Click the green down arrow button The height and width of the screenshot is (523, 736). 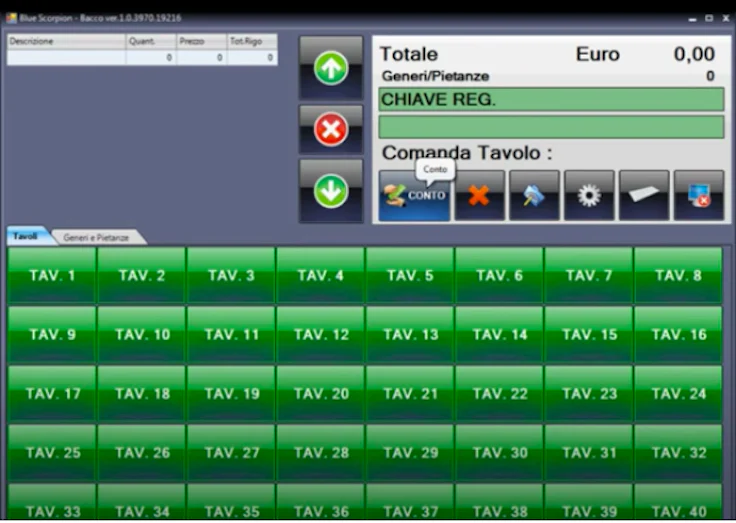(x=331, y=191)
